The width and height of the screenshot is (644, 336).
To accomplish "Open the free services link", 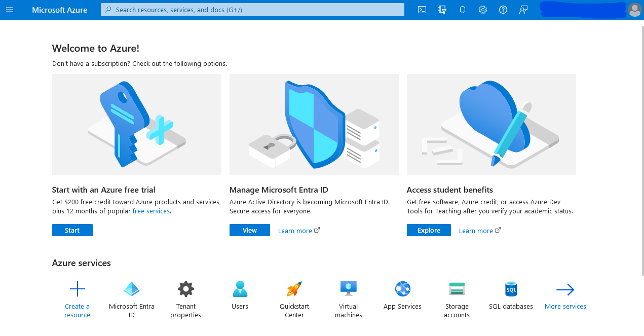I will (x=151, y=211).
